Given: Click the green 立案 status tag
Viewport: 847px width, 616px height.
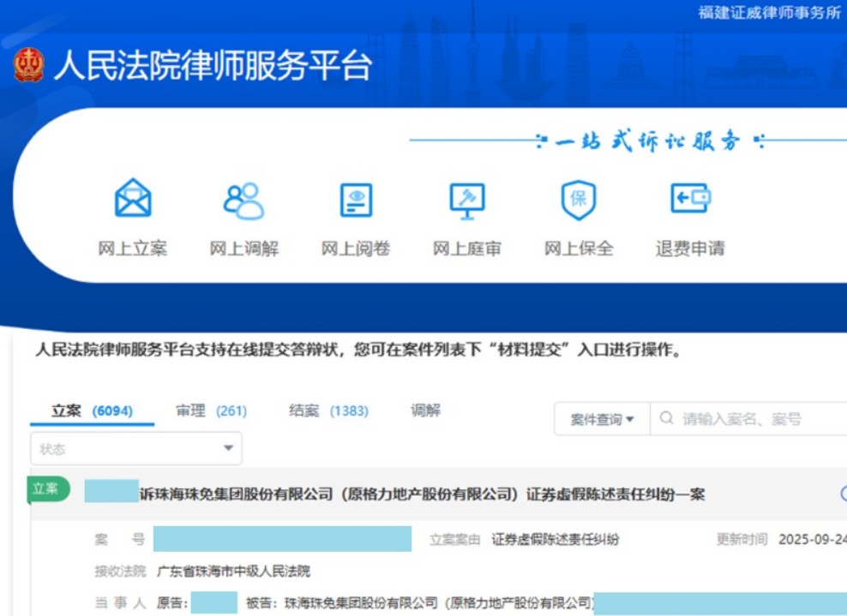Looking at the screenshot, I should (x=47, y=489).
